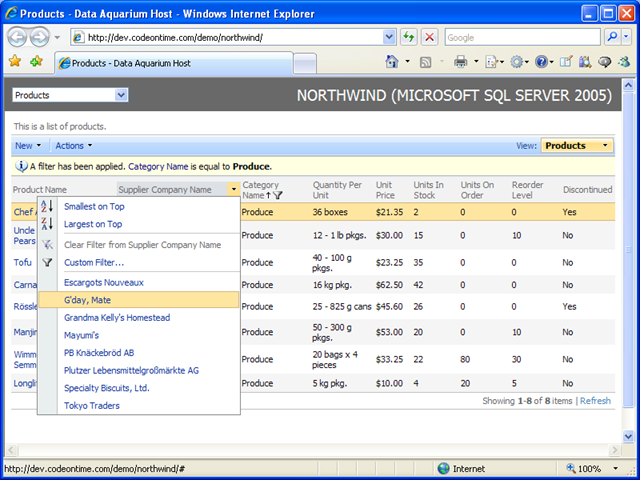Click the vertical scrollbar up arrow
Screen dimensions: 640x480
629,85
